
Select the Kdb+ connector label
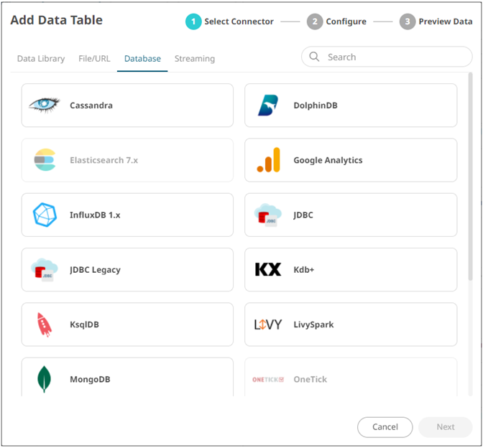coord(304,270)
